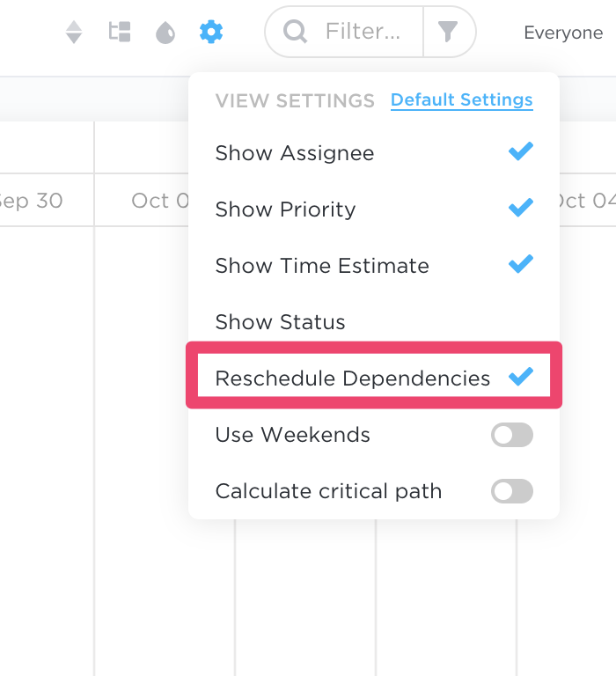This screenshot has width=616, height=676.
Task: Toggle the Show Time Estimate checkmark
Action: 521,264
